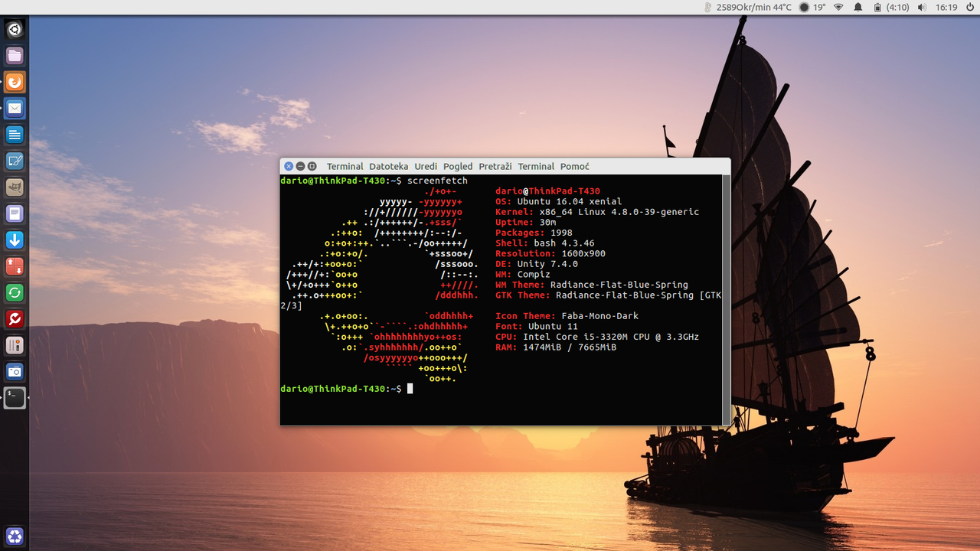Open the Datoteka menu

point(389,166)
